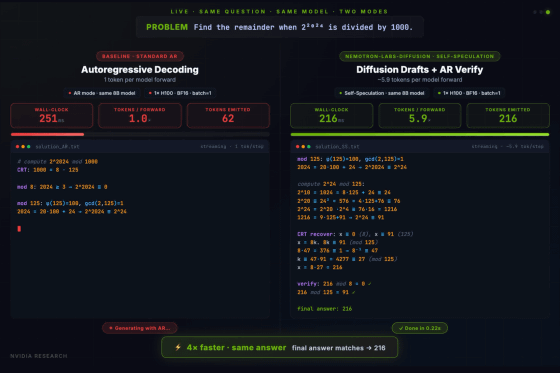The image size is (560, 373).
Task: Click the red AR progress bar
Action: pos(48,134)
